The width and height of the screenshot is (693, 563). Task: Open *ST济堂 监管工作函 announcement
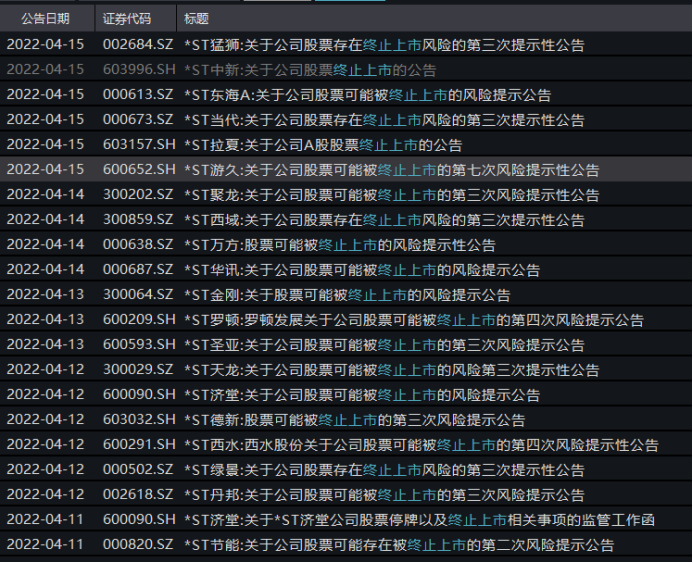click(x=420, y=520)
